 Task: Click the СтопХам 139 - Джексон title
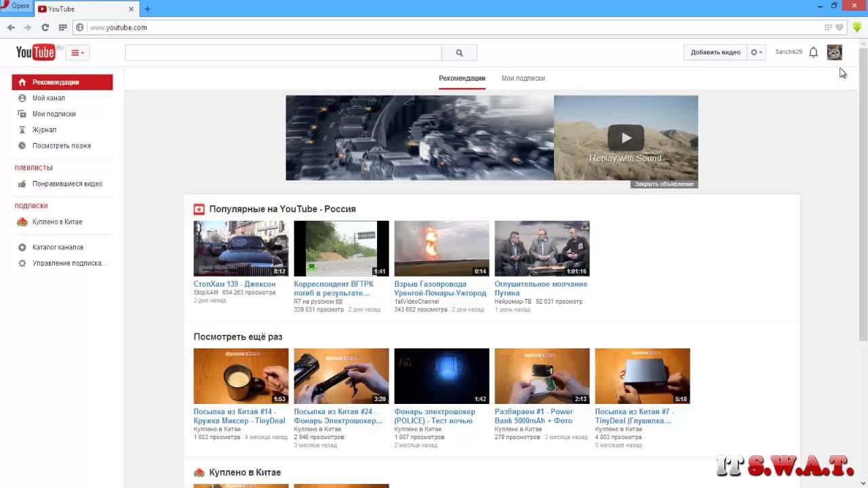tap(235, 284)
